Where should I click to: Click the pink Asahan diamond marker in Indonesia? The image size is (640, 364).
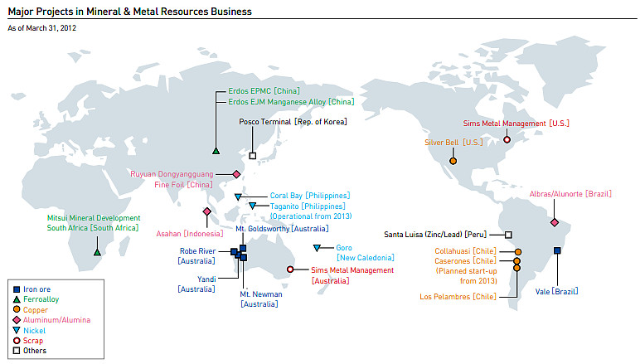[x=207, y=211]
